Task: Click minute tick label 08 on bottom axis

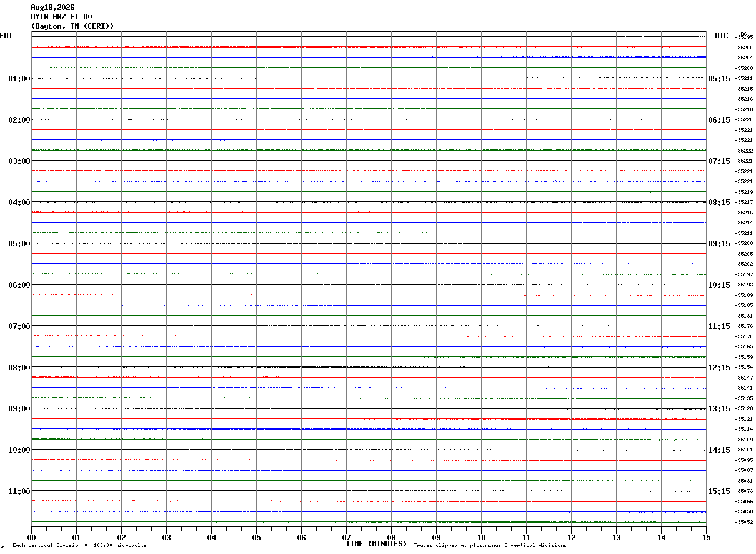Action: (x=391, y=538)
